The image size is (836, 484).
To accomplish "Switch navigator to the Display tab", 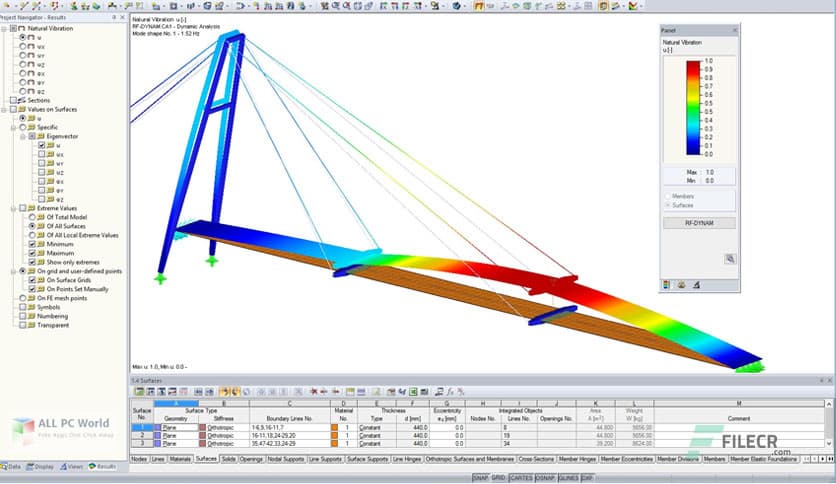I will pos(41,466).
